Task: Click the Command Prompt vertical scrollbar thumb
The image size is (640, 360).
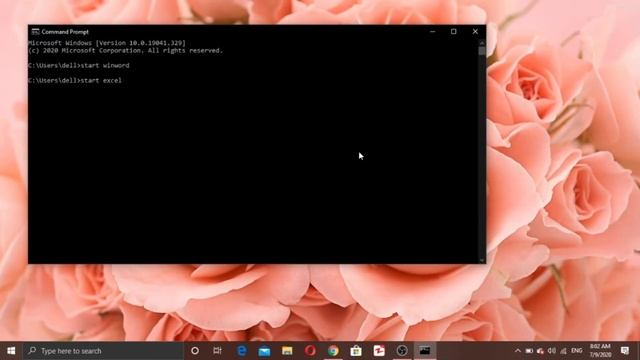Action: [x=482, y=51]
